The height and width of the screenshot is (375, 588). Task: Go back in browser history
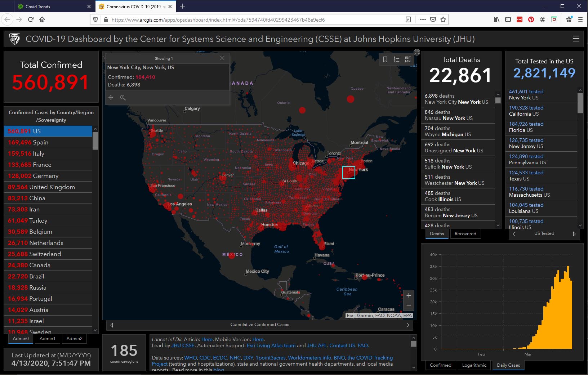[x=8, y=19]
